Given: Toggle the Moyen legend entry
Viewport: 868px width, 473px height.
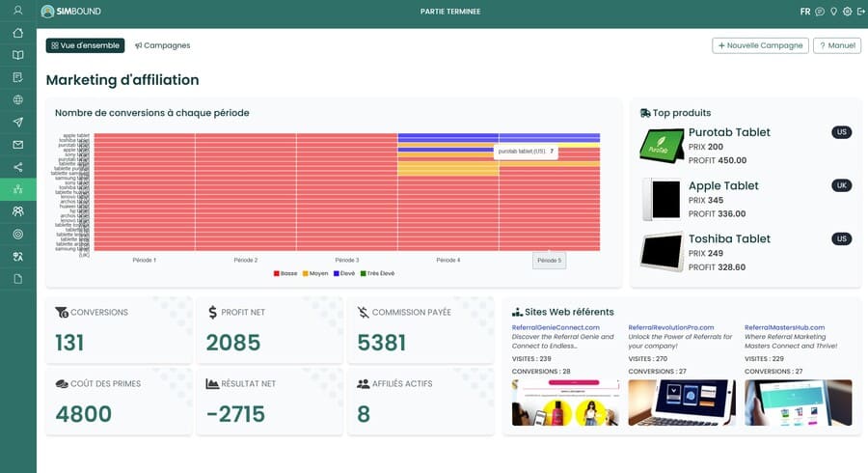Looking at the screenshot, I should (315, 273).
